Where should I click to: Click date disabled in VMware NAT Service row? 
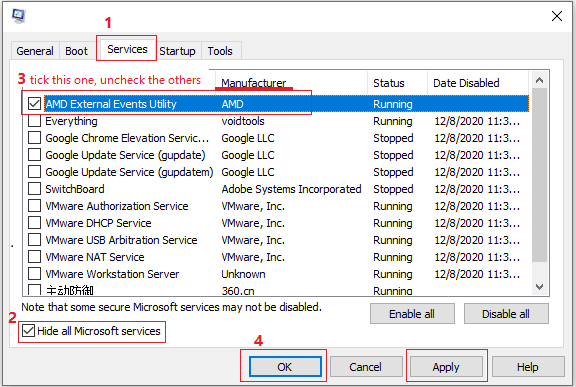click(477, 257)
